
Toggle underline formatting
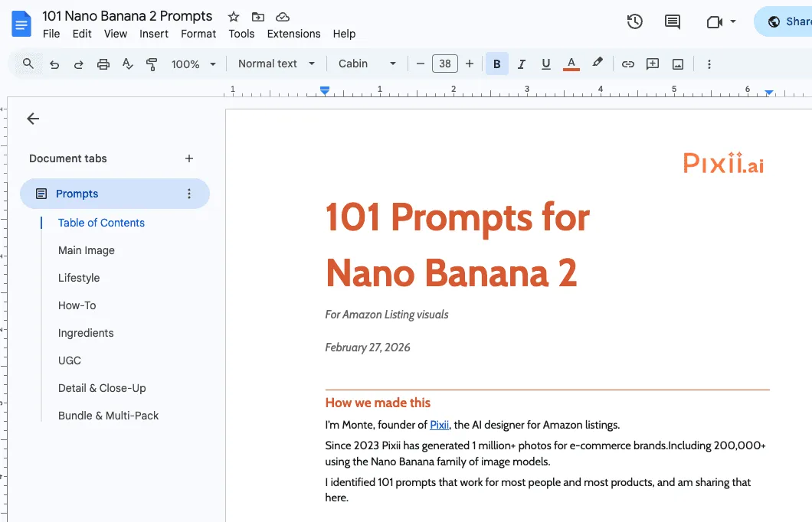tap(545, 64)
